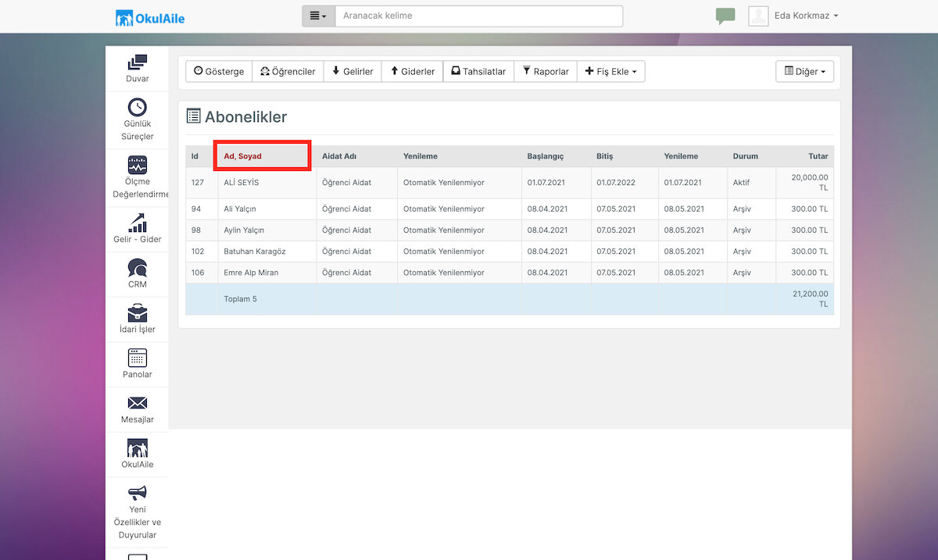Select the Aylin Yalçın row name
Viewport: 938px width, 560px height.
pos(244,230)
